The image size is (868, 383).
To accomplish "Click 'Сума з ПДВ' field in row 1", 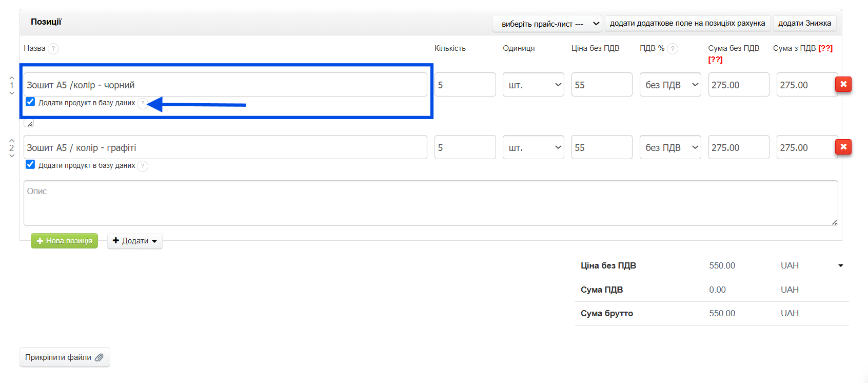I will [x=807, y=85].
